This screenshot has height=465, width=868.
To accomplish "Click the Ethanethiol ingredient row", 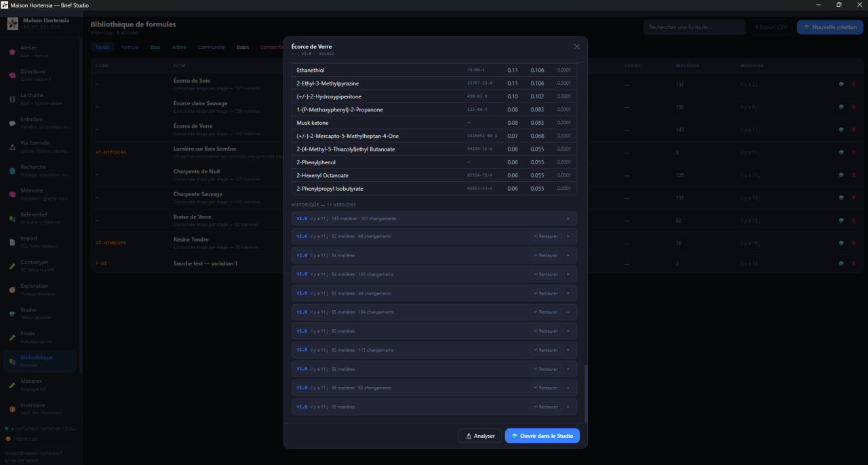I will (x=434, y=70).
